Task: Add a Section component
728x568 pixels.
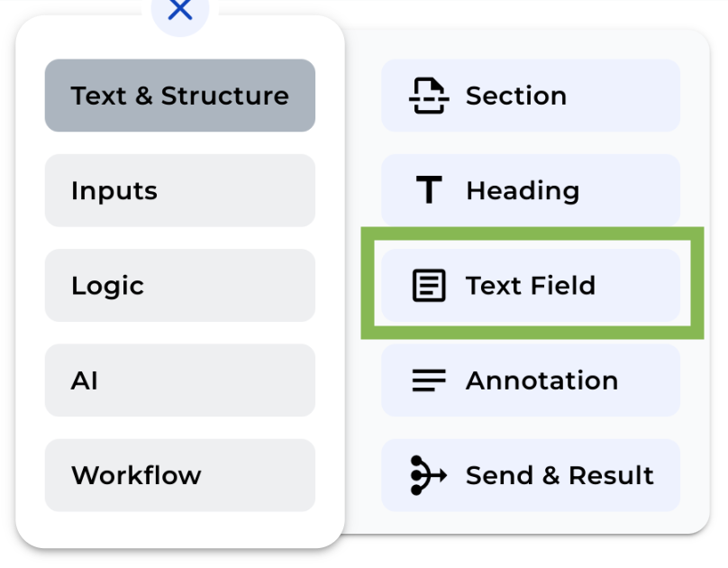Action: (x=531, y=95)
